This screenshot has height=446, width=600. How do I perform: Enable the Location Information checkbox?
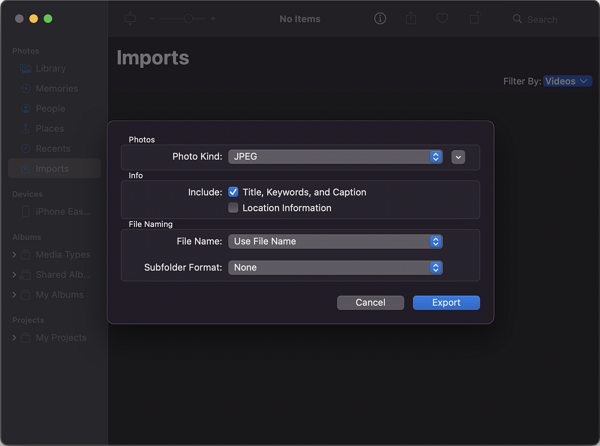point(233,208)
